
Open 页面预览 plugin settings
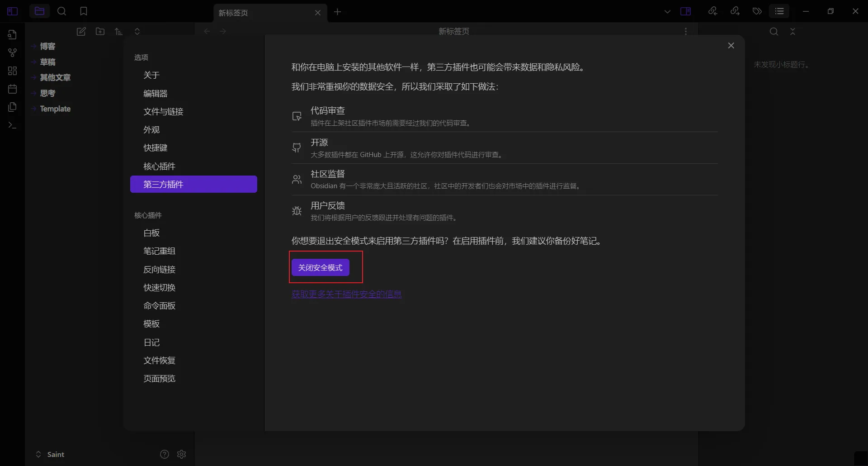point(193,379)
